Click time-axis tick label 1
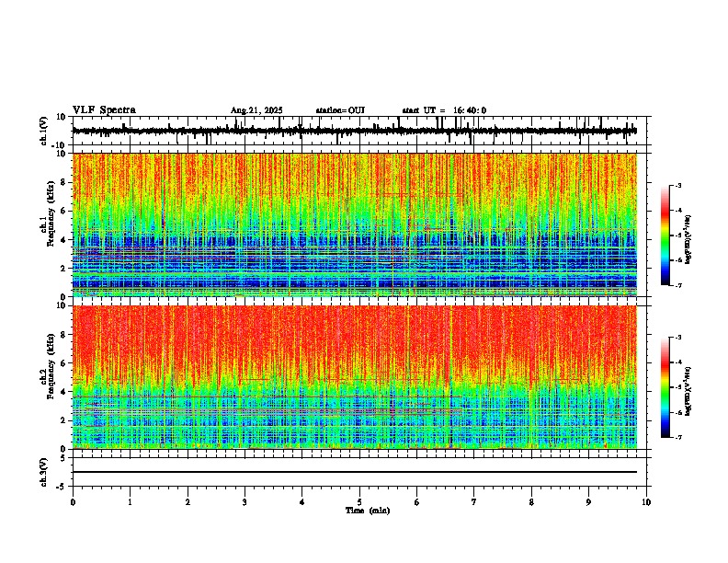 (130, 502)
